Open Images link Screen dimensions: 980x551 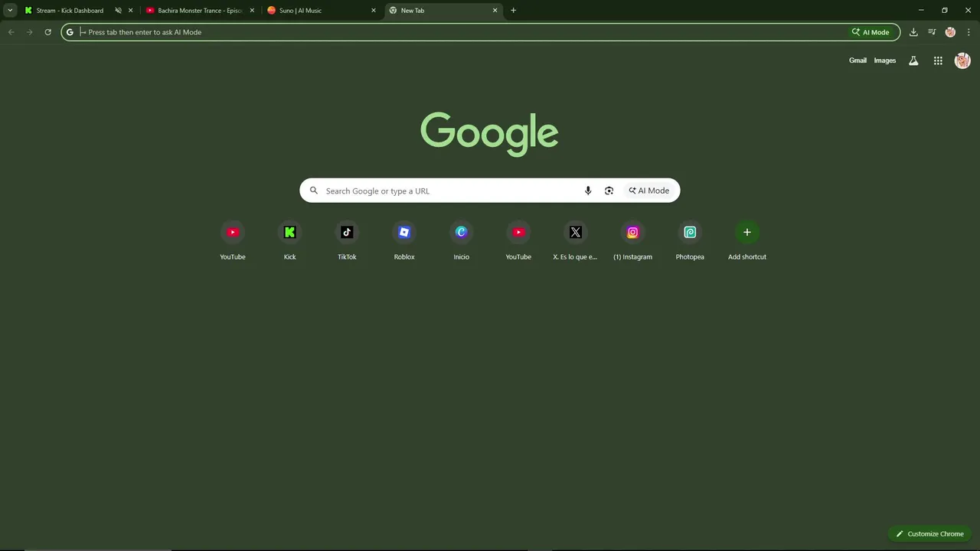885,60
